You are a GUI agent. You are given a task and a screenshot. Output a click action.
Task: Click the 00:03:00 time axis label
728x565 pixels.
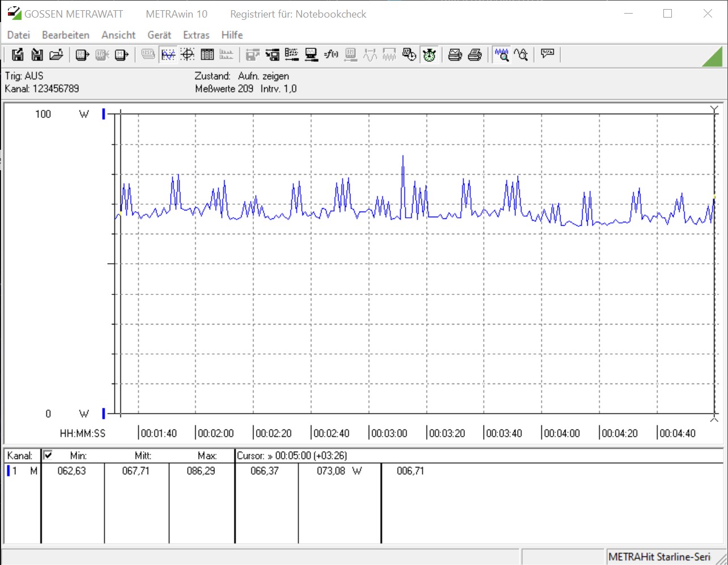[390, 433]
